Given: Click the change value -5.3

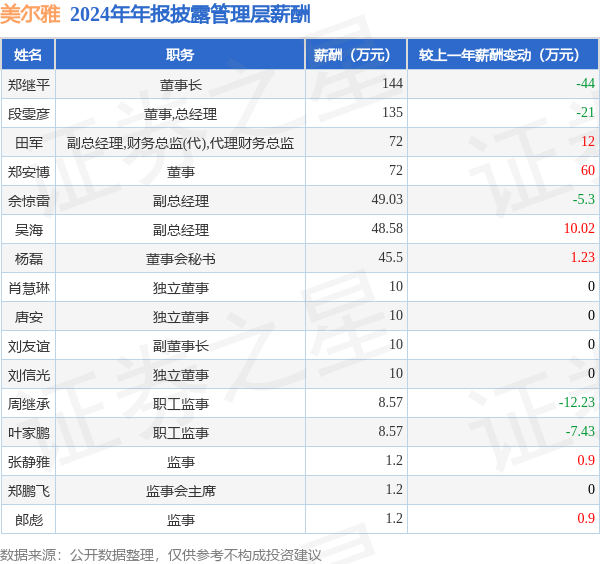Looking at the screenshot, I should 584,200.
